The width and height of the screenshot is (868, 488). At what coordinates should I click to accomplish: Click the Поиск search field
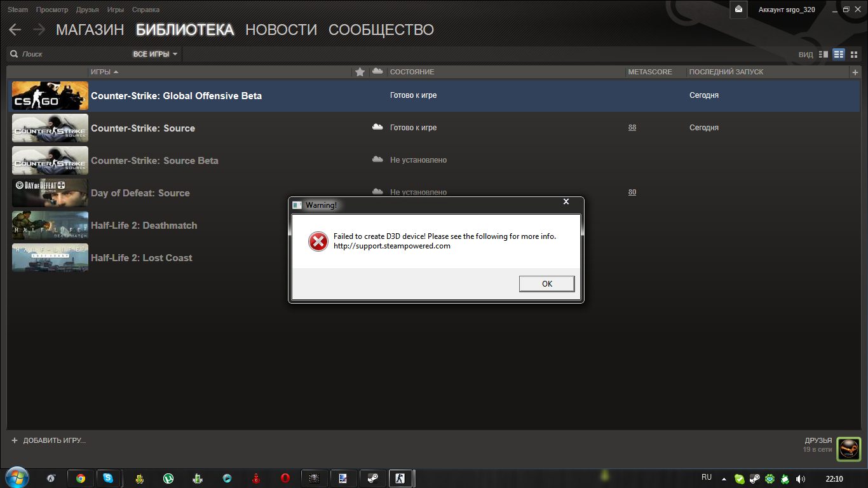coord(70,54)
